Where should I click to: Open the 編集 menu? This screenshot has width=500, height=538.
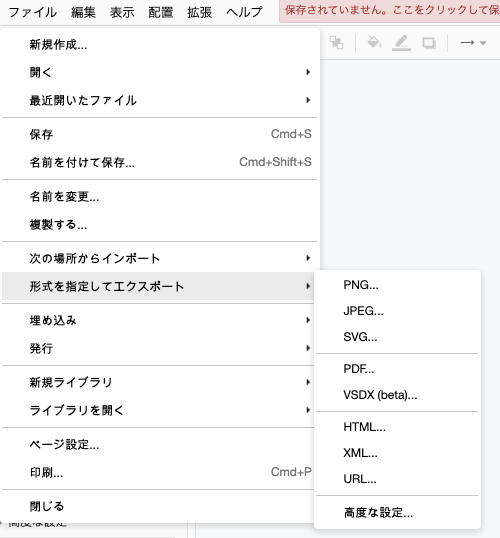pyautogui.click(x=83, y=12)
